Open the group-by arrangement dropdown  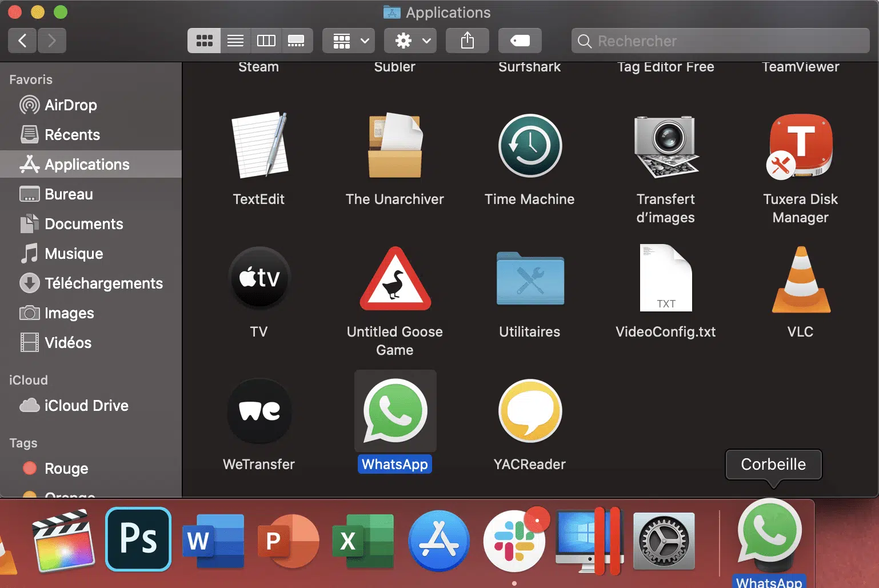click(349, 41)
